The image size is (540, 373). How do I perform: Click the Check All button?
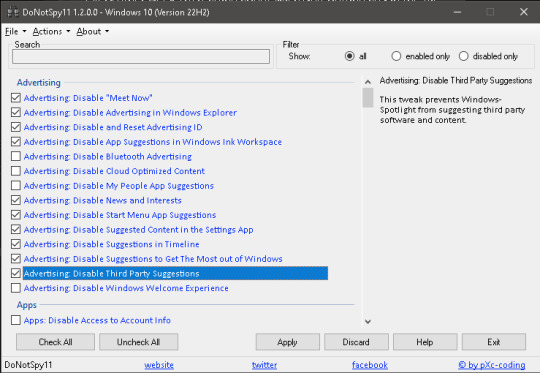click(55, 342)
